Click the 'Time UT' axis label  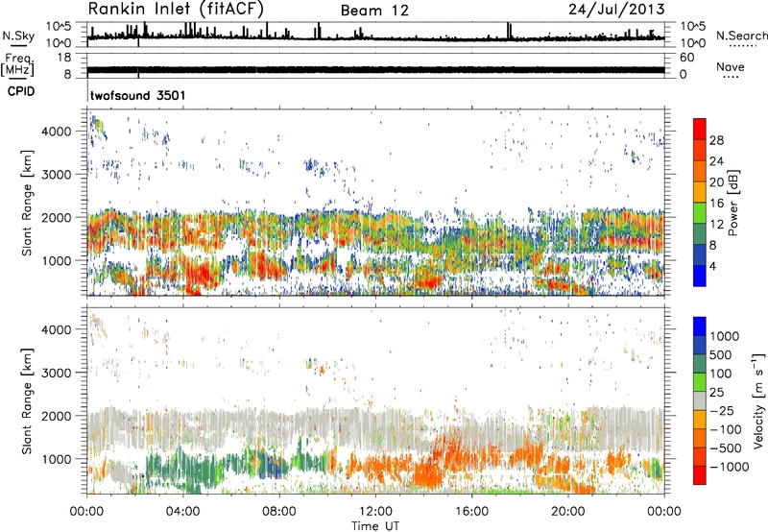(x=375, y=526)
